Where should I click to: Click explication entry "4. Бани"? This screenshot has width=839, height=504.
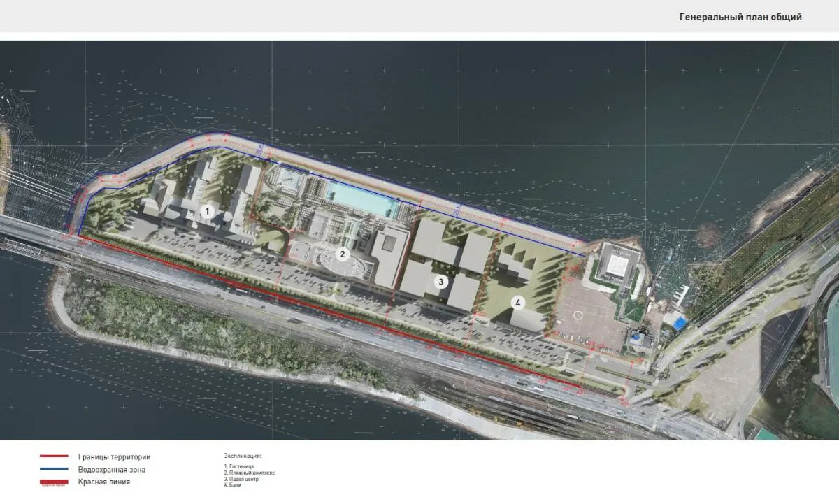coord(233,484)
